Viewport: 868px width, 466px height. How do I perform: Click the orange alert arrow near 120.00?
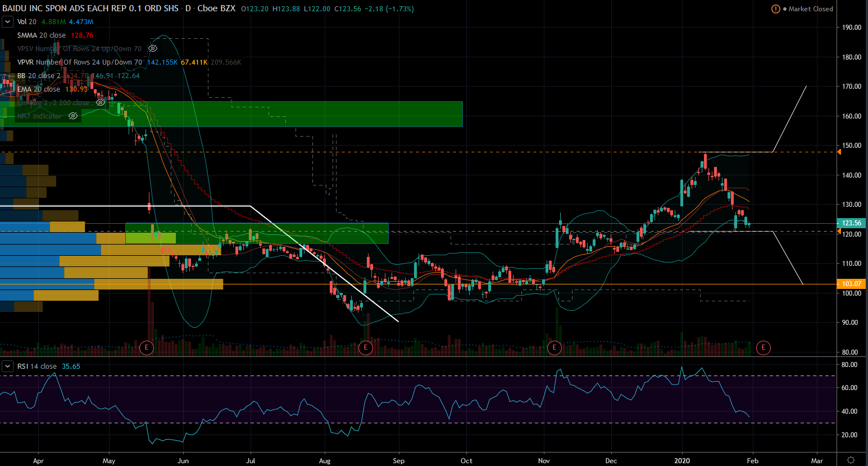tap(839, 231)
